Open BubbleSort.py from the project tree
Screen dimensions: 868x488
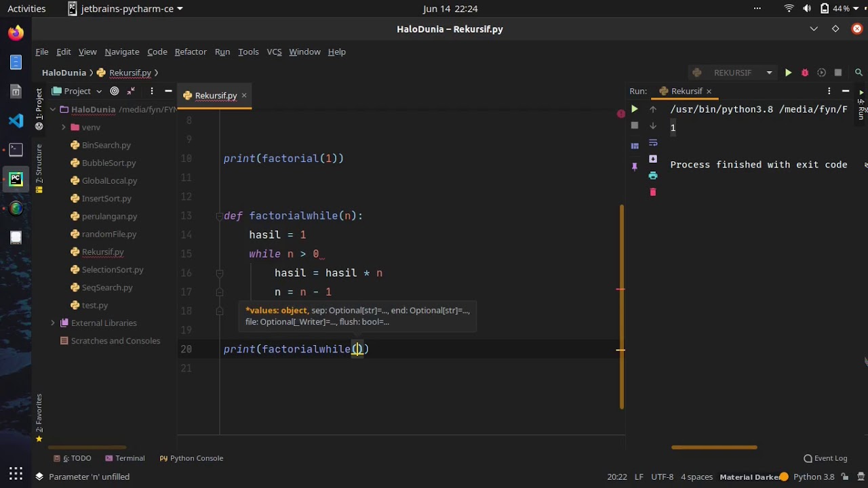(108, 163)
